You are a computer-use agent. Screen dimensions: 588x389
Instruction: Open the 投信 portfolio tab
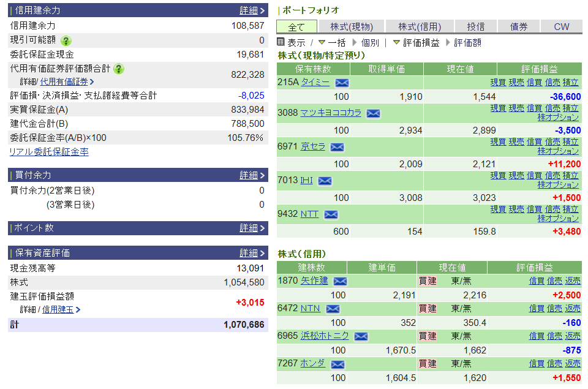476,26
